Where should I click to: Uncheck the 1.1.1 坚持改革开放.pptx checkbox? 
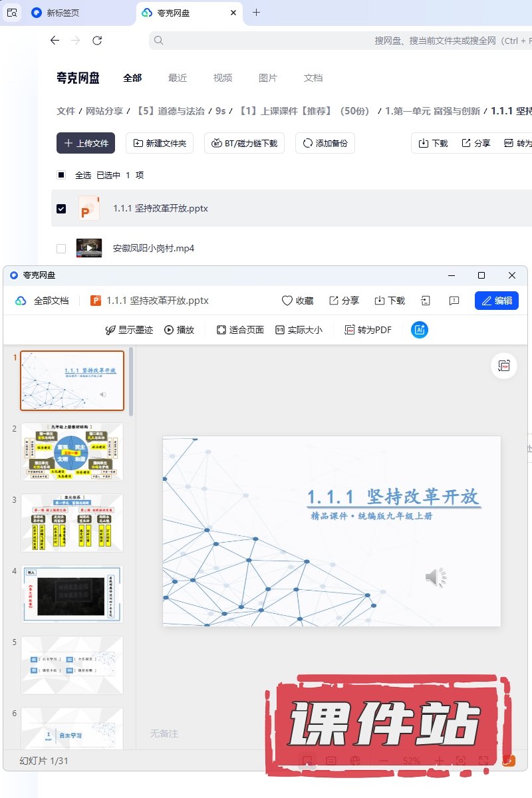click(x=61, y=208)
